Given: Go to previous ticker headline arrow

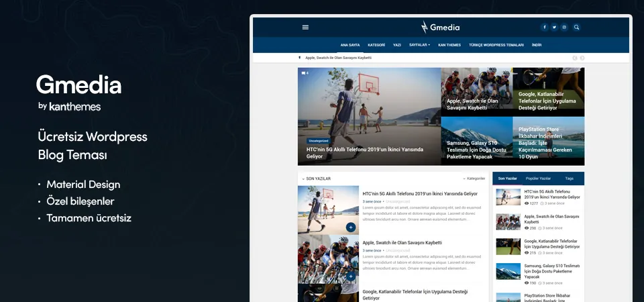Looking at the screenshot, I should 575,58.
